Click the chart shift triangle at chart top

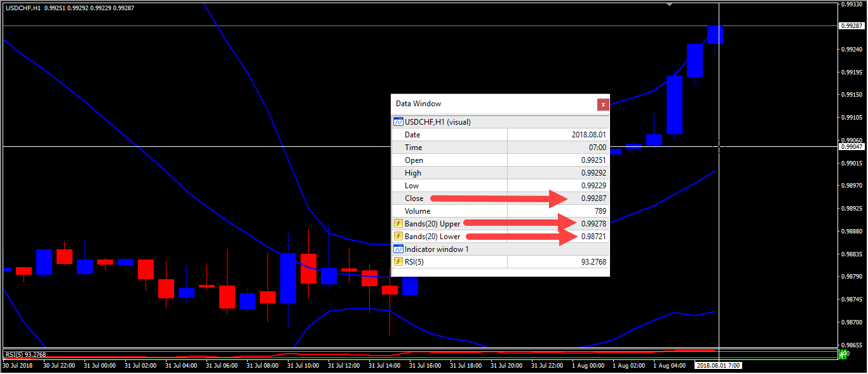click(670, 4)
